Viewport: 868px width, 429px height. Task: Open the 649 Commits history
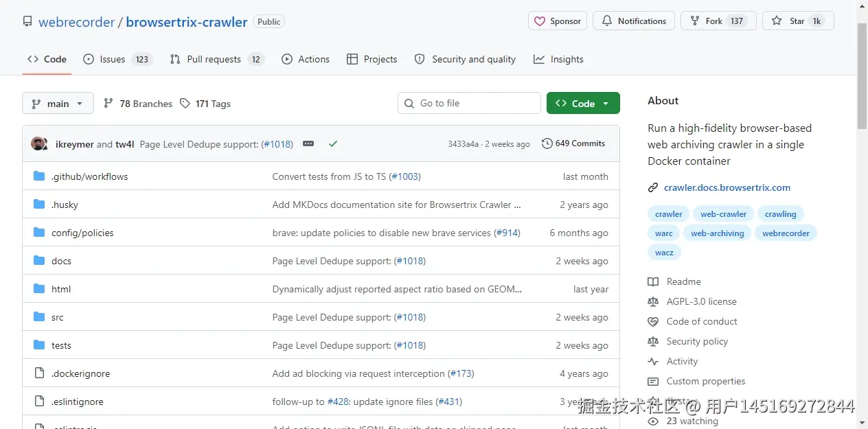[x=573, y=143]
